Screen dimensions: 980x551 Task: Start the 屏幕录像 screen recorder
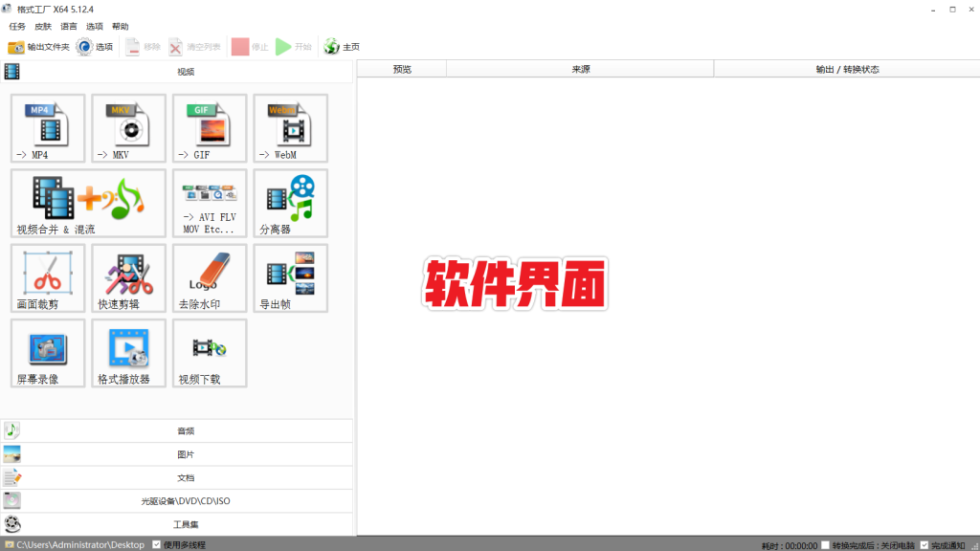[x=48, y=352]
